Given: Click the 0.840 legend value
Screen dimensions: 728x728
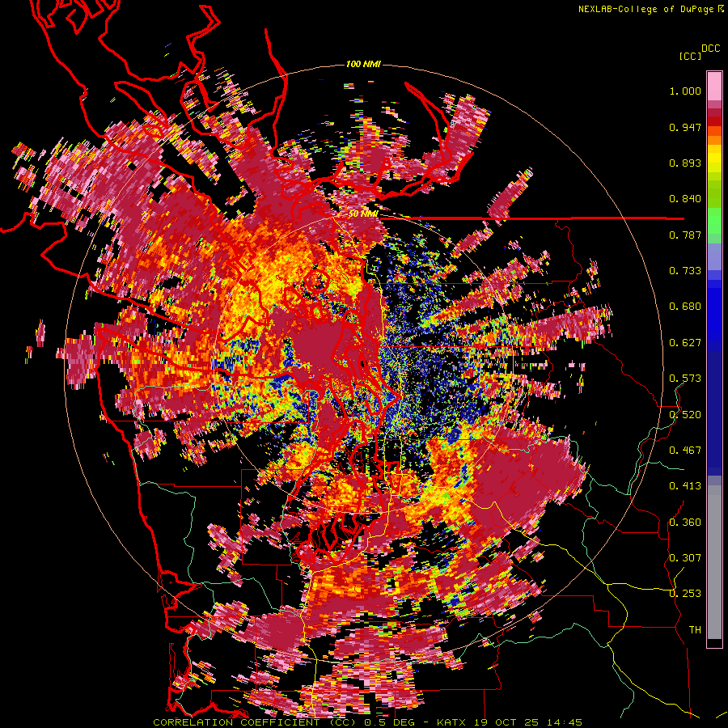Looking at the screenshot, I should click(x=685, y=199).
